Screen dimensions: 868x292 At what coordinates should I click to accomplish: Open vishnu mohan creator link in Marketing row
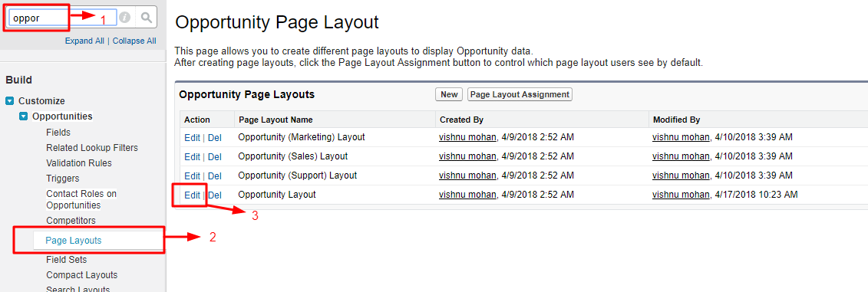tap(467, 136)
